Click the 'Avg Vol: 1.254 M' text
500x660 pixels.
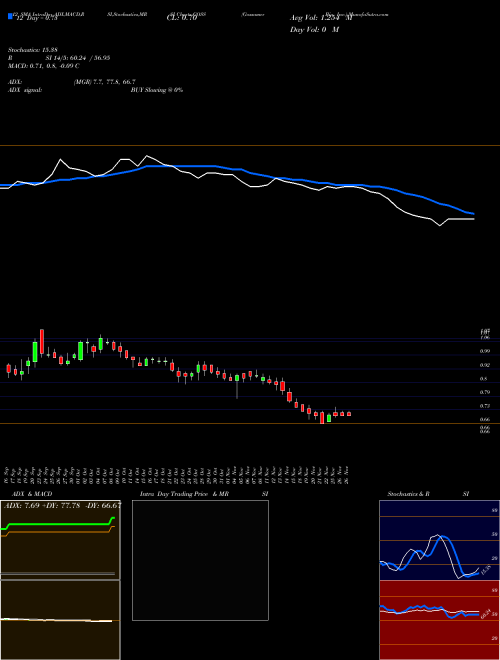tap(321, 18)
